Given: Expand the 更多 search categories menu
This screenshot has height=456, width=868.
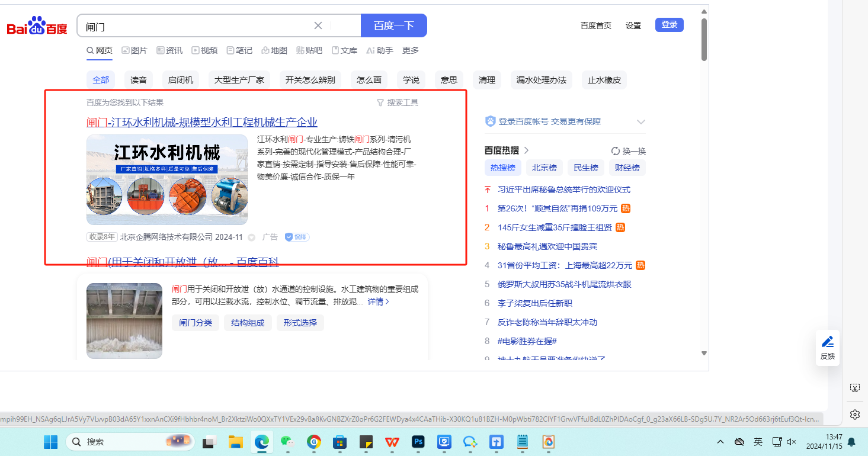Looking at the screenshot, I should pos(411,50).
